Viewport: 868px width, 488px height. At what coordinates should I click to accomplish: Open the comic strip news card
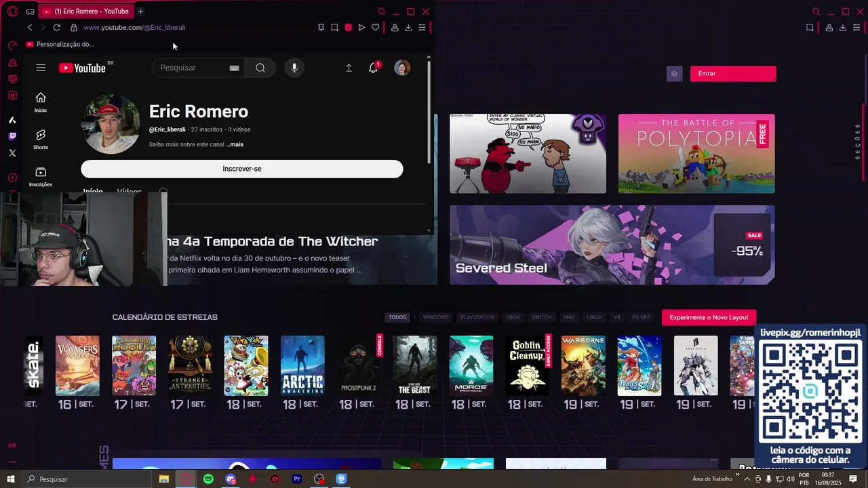528,153
